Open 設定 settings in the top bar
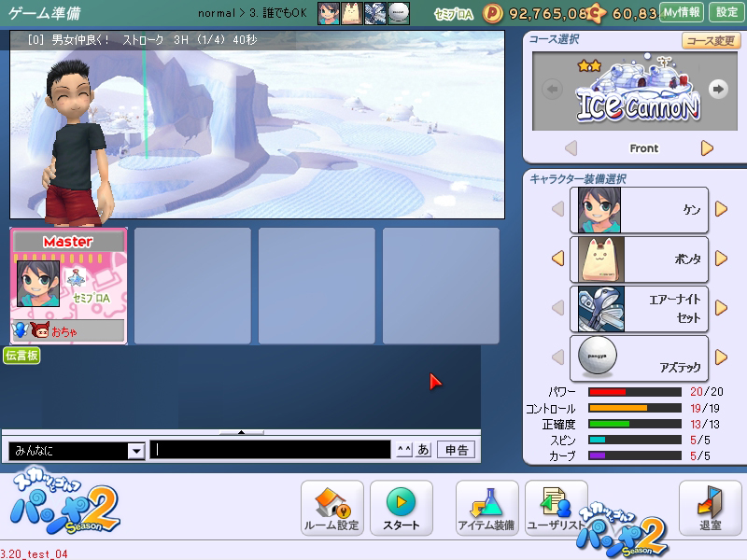 tap(726, 12)
